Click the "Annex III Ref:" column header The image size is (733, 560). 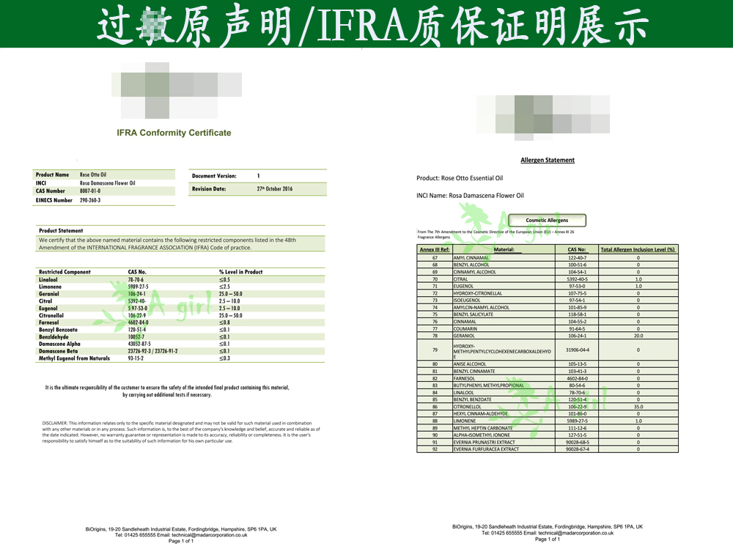click(x=435, y=250)
